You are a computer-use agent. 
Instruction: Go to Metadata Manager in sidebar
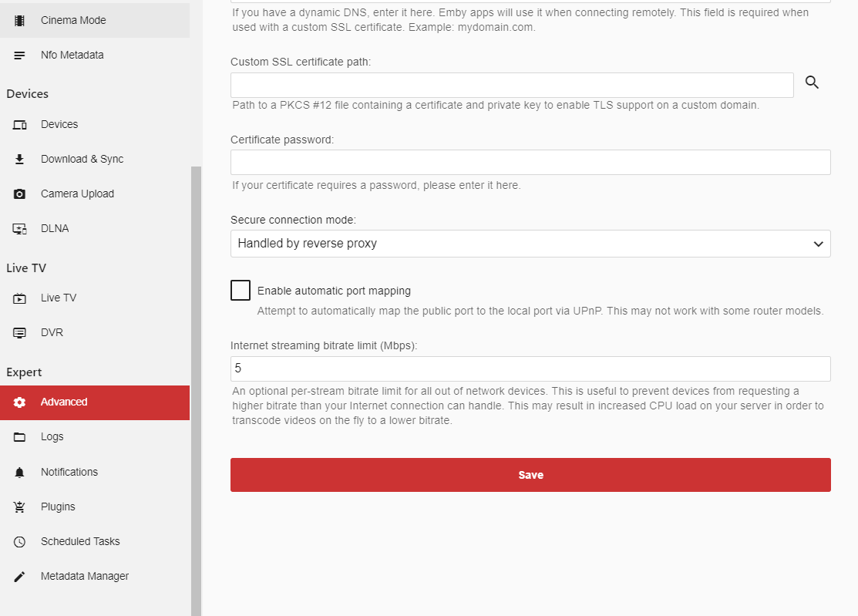(x=85, y=577)
